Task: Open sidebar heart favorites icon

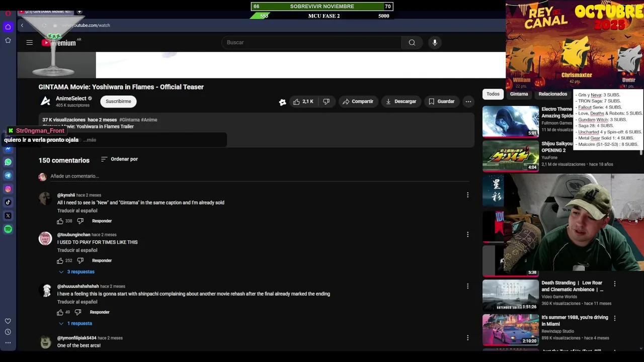Action: click(x=8, y=321)
